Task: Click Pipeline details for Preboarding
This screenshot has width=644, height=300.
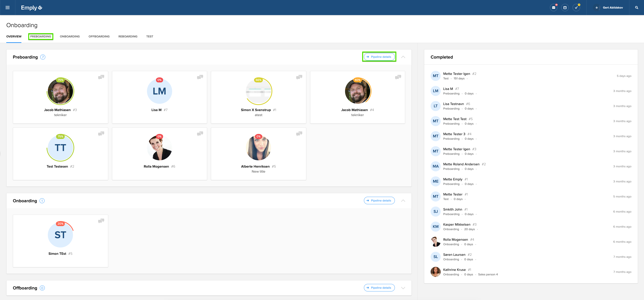Action: [x=379, y=57]
